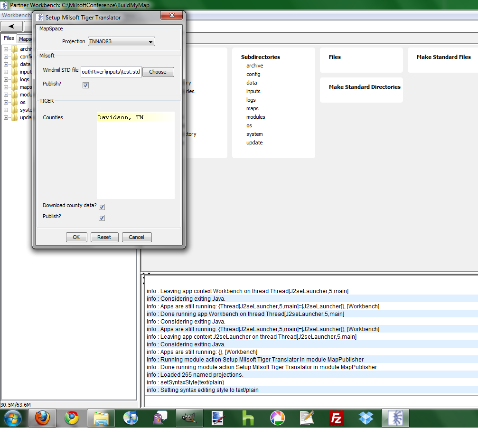The height and width of the screenshot is (448, 478).
Task: Switch to GIMP in taskbar
Action: coord(189,418)
